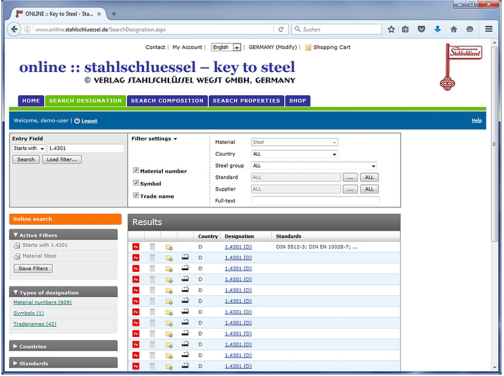Open the bookmarks library icon
504x376 pixels.
click(405, 29)
